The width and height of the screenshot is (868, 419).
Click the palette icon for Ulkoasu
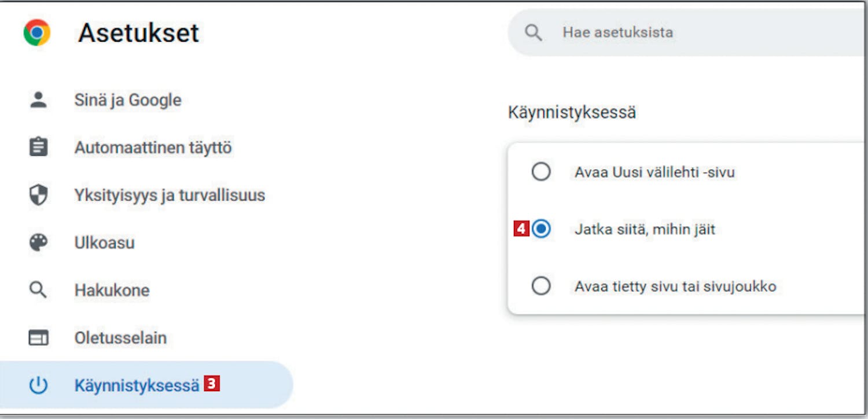pyautogui.click(x=38, y=242)
